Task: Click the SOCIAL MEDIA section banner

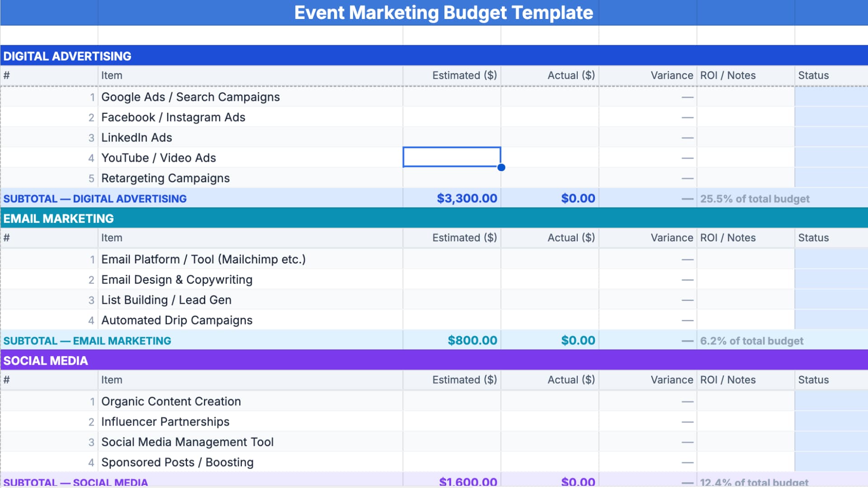Action: [46, 361]
